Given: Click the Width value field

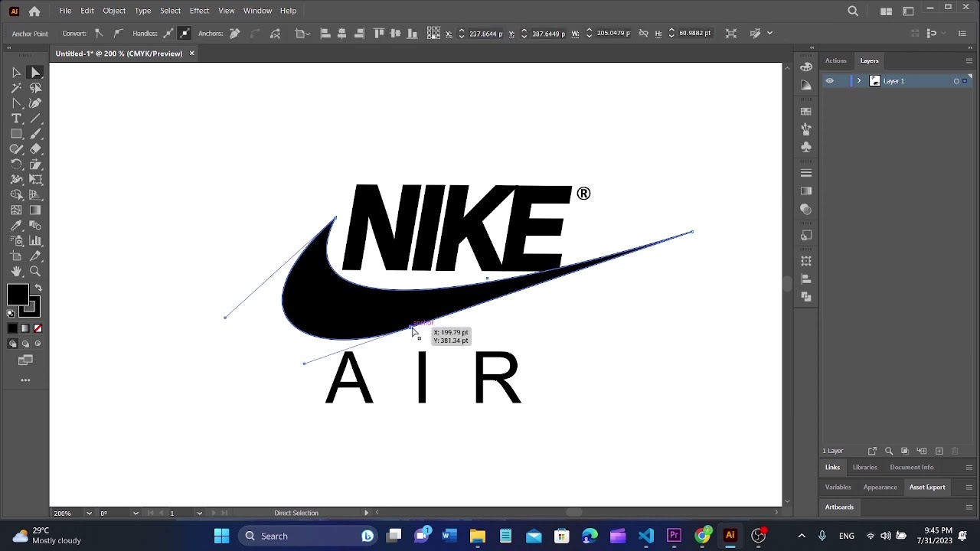Looking at the screenshot, I should coord(612,33).
